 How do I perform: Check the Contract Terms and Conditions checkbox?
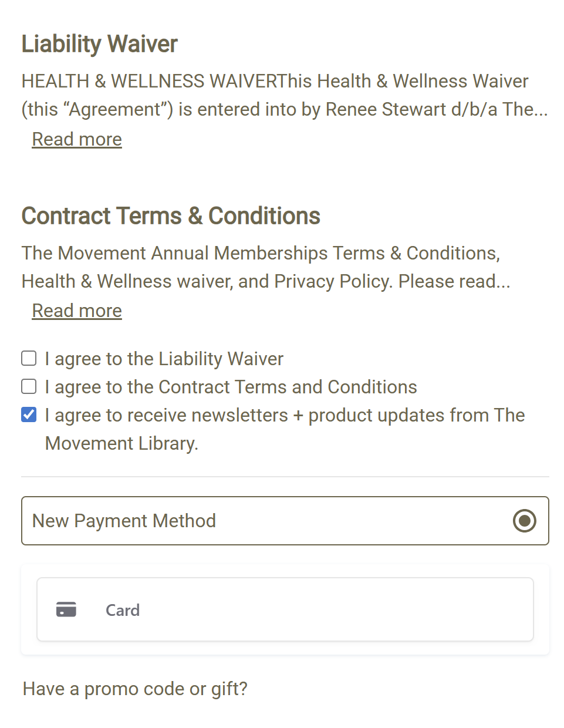[x=29, y=386]
